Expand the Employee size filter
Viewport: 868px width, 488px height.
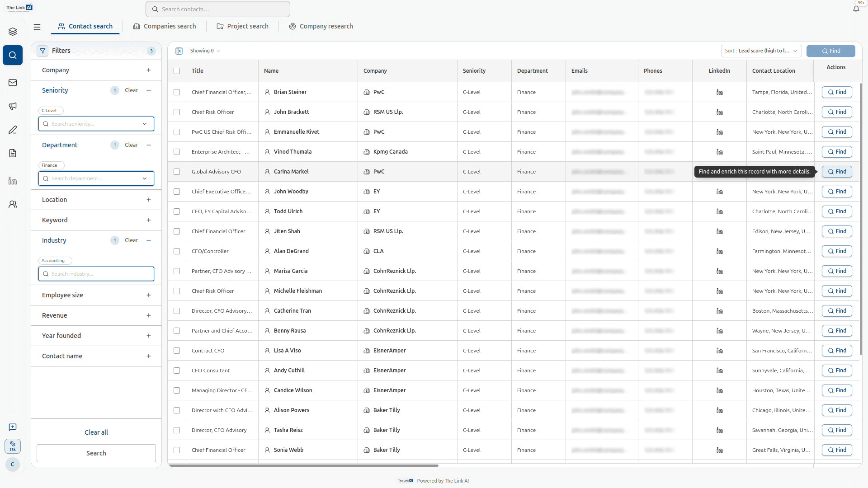click(x=149, y=295)
